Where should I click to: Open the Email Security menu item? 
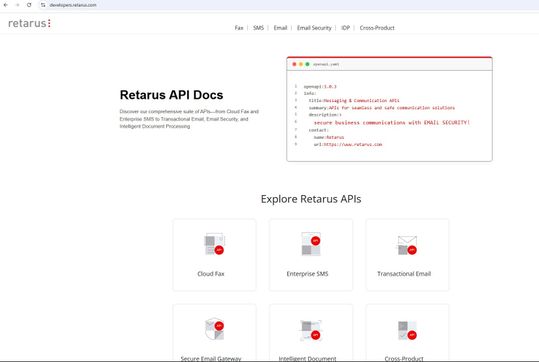[314, 28]
